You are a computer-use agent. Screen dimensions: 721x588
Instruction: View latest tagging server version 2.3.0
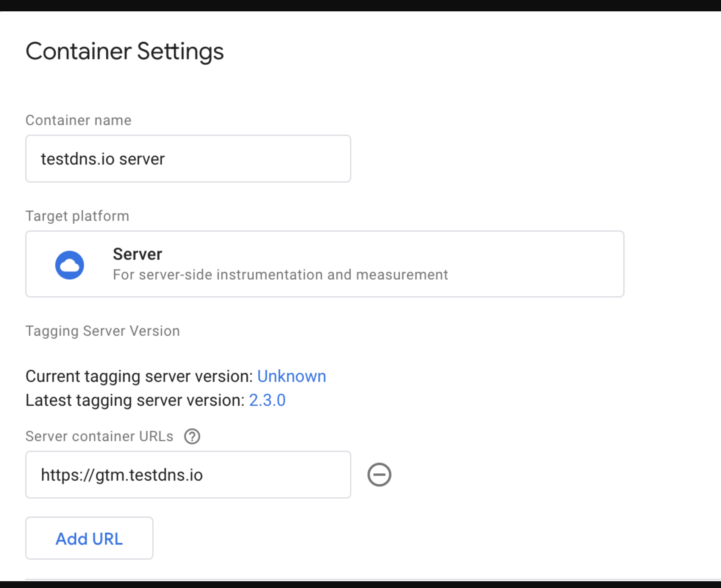267,400
